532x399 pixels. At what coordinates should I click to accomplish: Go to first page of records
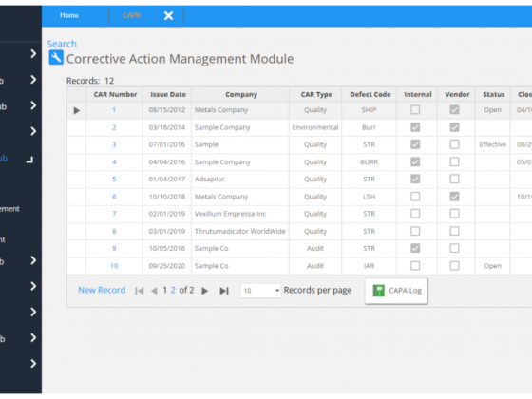pos(139,291)
